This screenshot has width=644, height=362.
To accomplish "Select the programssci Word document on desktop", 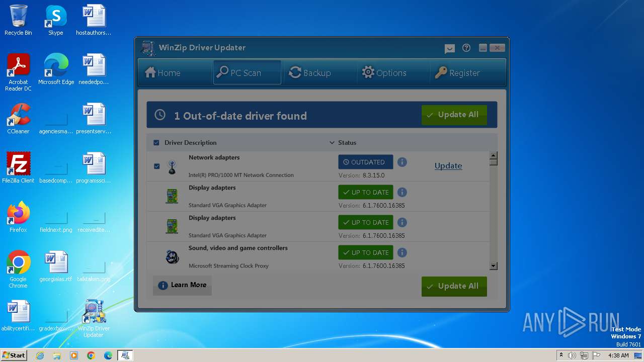I will tap(94, 168).
